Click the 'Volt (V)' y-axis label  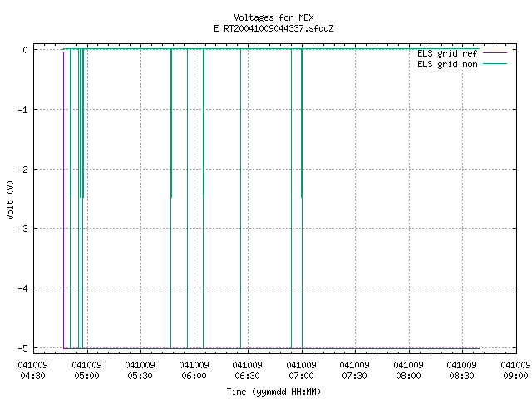coord(10,199)
